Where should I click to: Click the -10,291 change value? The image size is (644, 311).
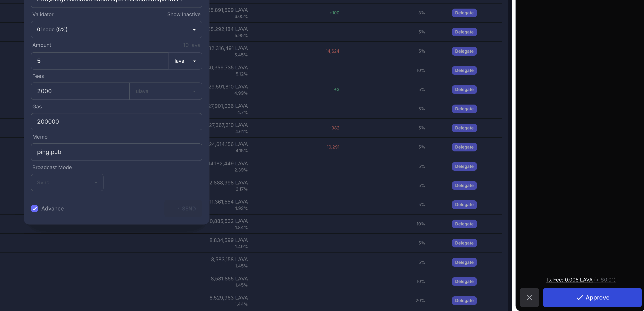(x=332, y=147)
